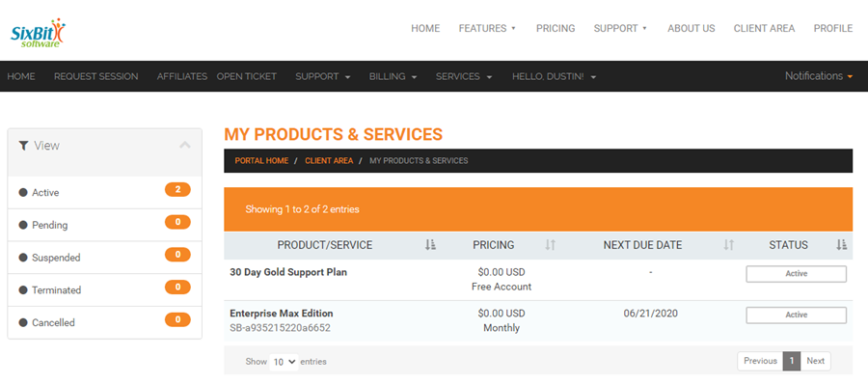The height and width of the screenshot is (384, 868).
Task: Open the Affiliates page
Action: tap(181, 76)
